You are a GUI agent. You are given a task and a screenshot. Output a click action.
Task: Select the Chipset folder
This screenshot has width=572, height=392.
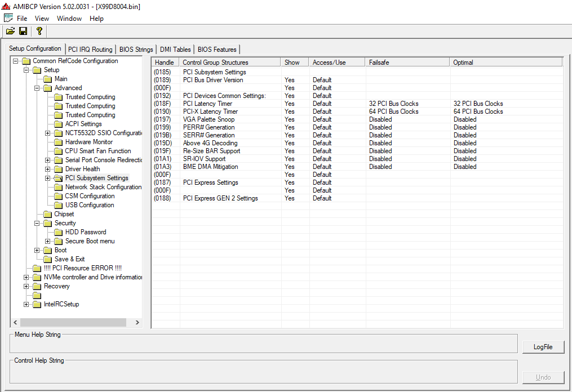tap(64, 214)
